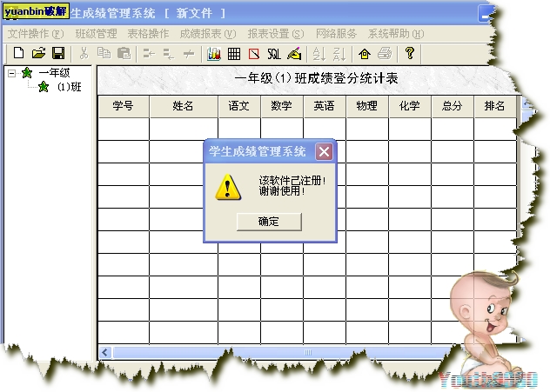
Task: Select (1)班 in the class tree
Action: 70,87
